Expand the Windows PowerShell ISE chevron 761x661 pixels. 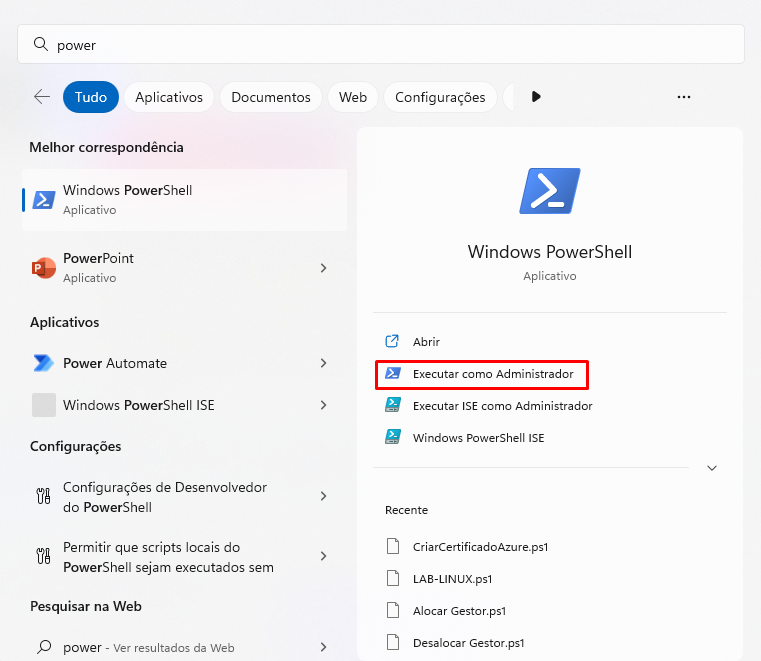tap(323, 405)
